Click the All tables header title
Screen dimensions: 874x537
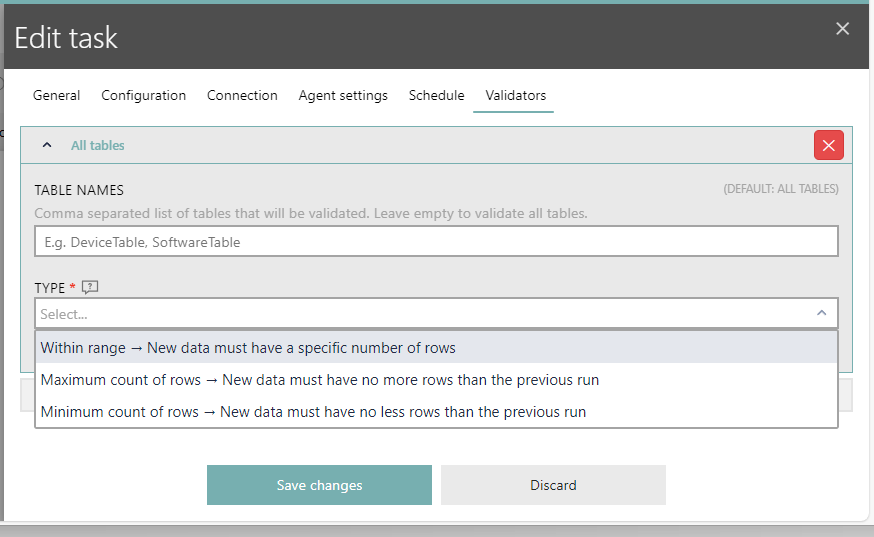[98, 145]
